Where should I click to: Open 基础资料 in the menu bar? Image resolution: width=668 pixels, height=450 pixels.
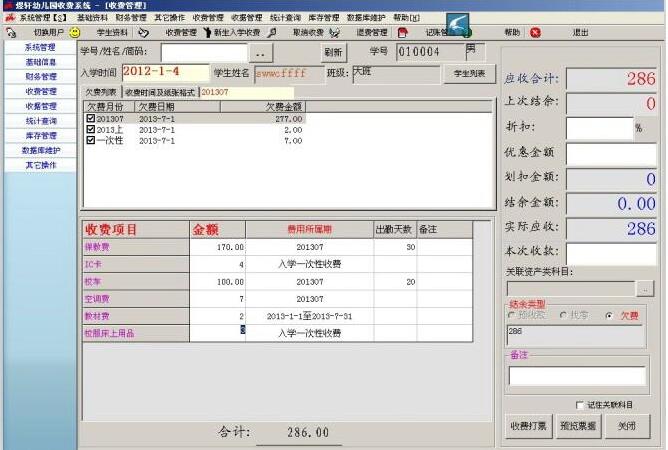[92, 18]
